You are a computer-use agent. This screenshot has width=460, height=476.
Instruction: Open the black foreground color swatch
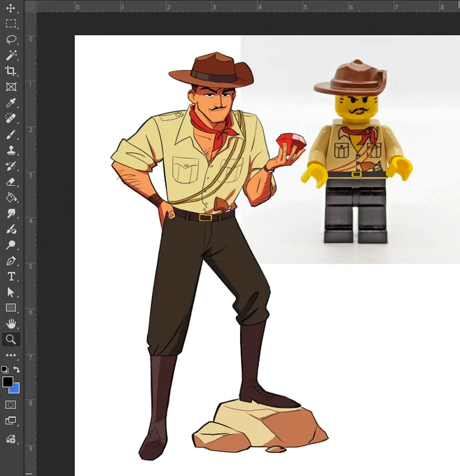tap(8, 382)
